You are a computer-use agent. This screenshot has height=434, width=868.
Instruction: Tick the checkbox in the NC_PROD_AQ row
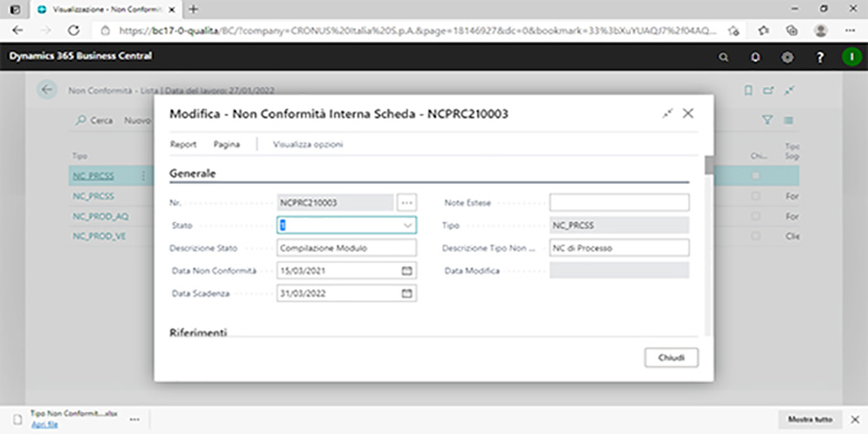click(756, 216)
